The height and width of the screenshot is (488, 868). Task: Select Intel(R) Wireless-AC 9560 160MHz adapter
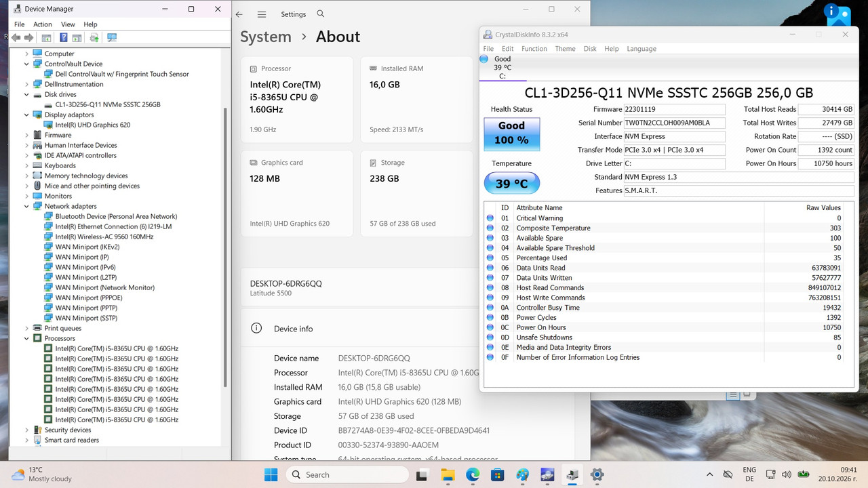pos(104,237)
